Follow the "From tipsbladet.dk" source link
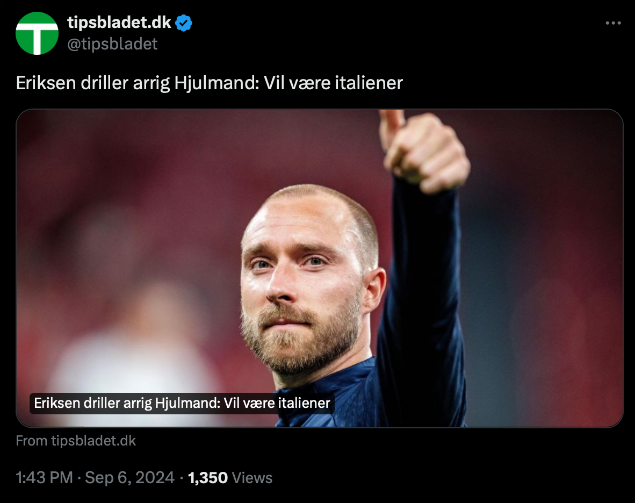Viewport: 635px width, 503px height. [76, 441]
